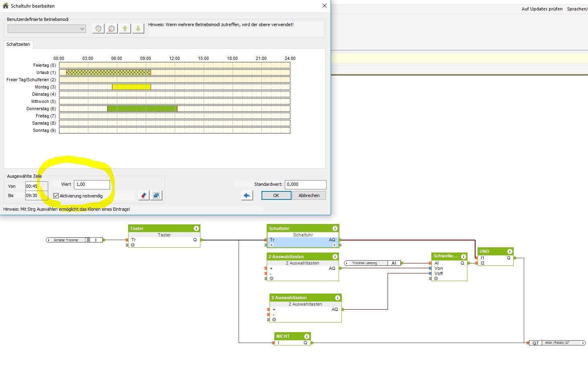Viewport: 588px width, 376px height.
Task: Click the blue undo arrow button
Action: pyautogui.click(x=247, y=195)
